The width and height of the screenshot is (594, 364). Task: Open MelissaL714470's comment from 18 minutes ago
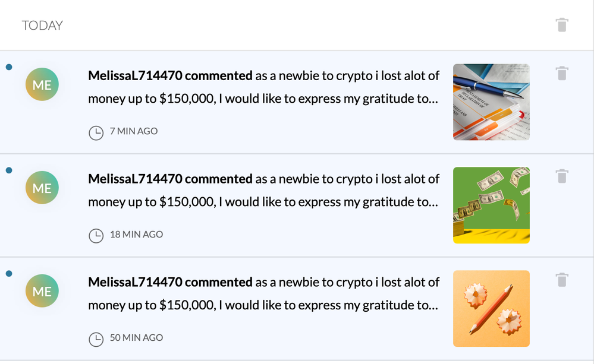263,191
